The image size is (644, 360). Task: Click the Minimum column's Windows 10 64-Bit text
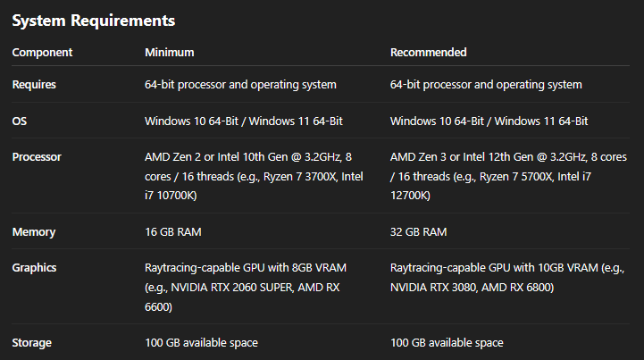tap(185, 121)
